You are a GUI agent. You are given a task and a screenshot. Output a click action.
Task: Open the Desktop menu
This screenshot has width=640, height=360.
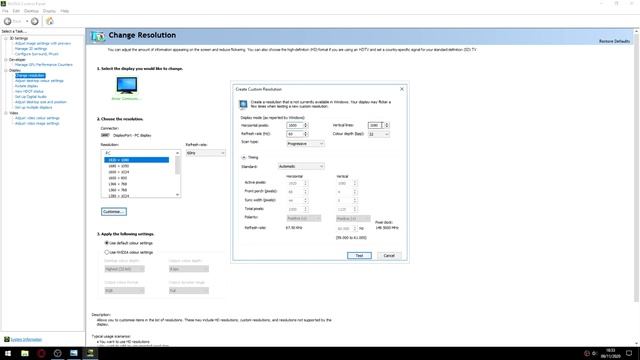click(31, 11)
